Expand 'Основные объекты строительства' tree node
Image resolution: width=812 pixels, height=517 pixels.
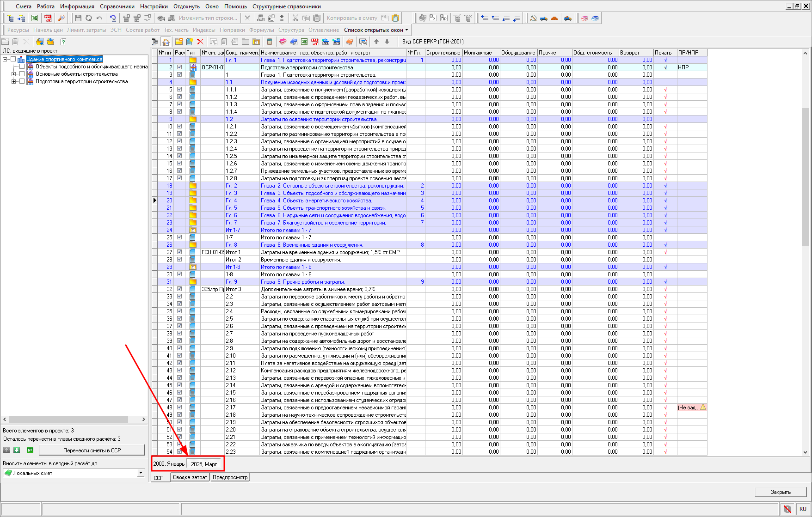point(13,74)
